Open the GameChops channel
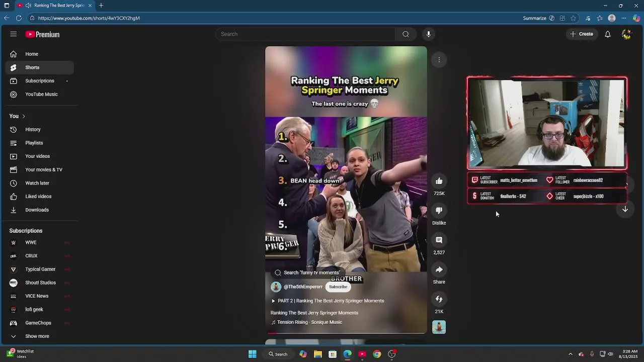The width and height of the screenshot is (644, 362). 39,323
